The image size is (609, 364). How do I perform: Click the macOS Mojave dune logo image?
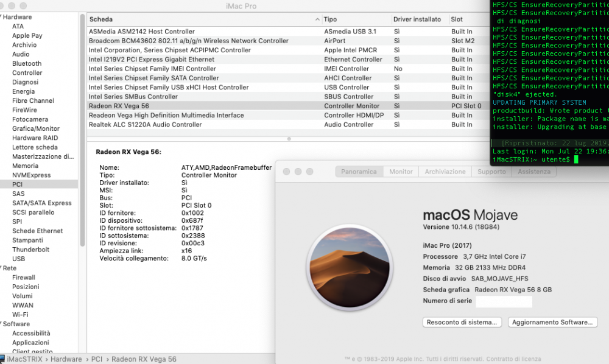click(x=350, y=268)
